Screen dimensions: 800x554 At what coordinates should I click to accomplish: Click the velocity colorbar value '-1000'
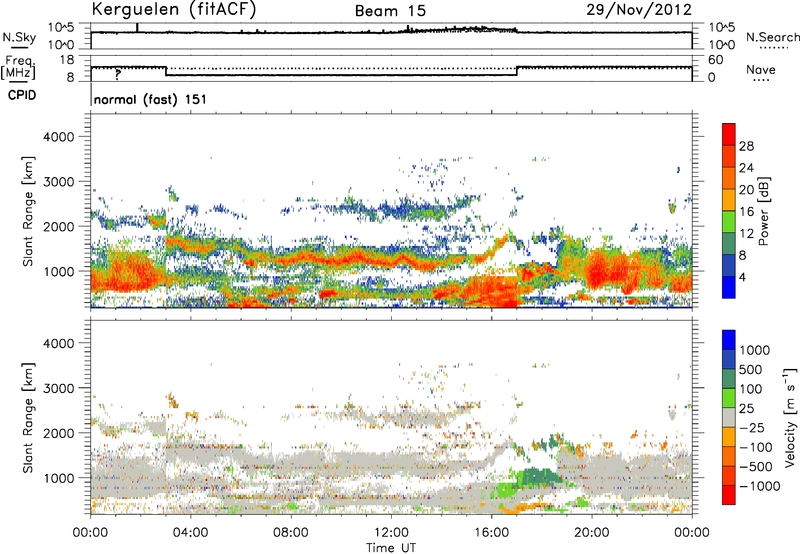point(759,486)
